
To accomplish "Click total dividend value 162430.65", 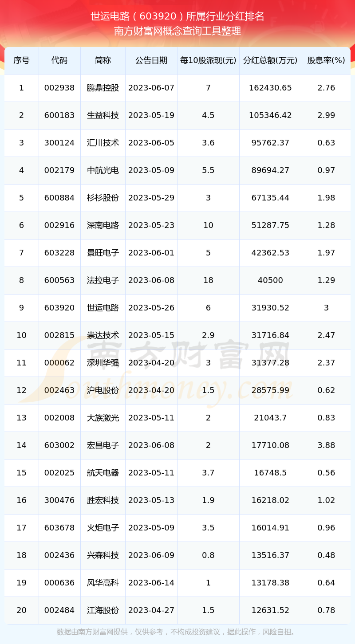I will pos(270,88).
